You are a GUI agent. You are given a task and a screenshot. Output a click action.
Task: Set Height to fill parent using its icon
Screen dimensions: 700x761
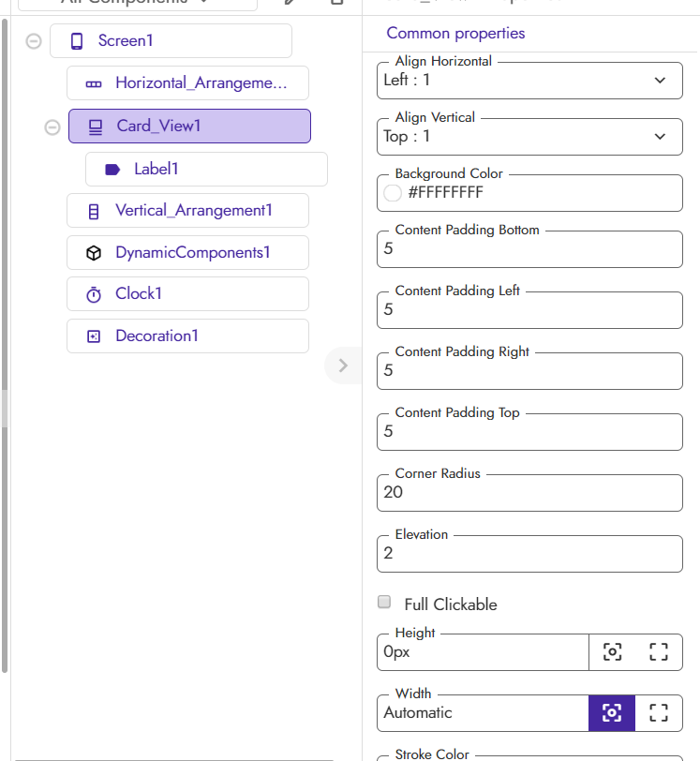[x=658, y=652]
